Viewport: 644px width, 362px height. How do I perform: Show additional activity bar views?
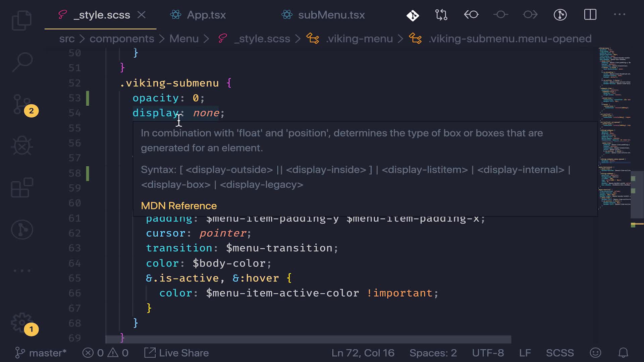[x=22, y=270]
